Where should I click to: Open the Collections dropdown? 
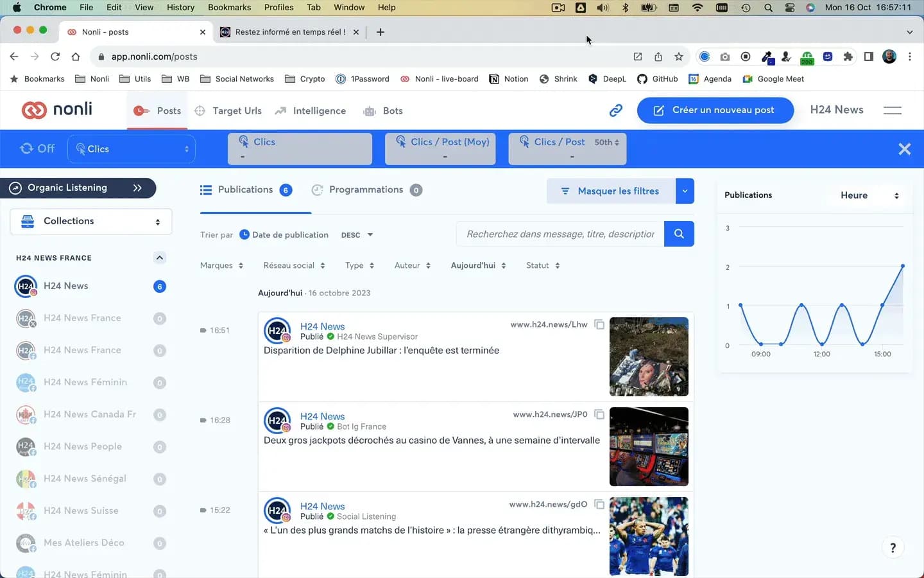tap(91, 222)
